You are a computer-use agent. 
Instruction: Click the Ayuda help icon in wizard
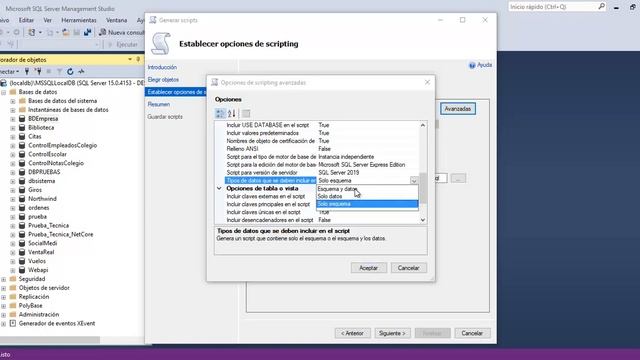472,65
